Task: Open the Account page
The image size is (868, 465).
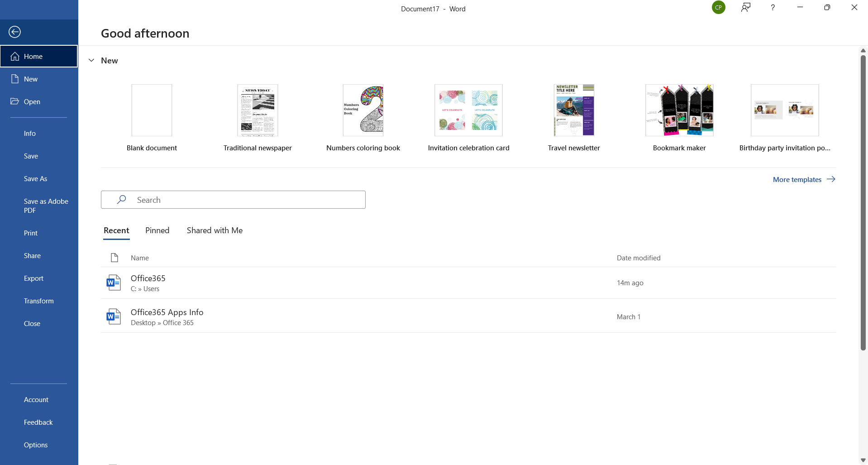Action: (x=39, y=399)
